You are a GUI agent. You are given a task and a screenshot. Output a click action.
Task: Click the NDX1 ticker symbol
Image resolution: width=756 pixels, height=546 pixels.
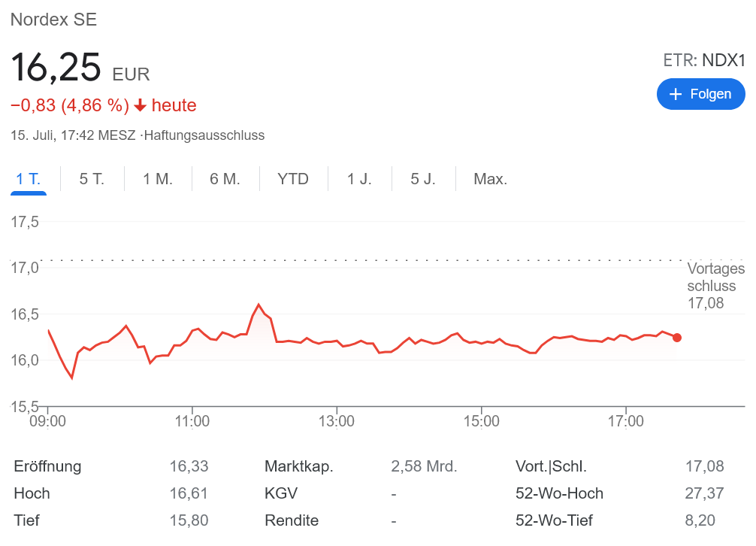pos(724,60)
